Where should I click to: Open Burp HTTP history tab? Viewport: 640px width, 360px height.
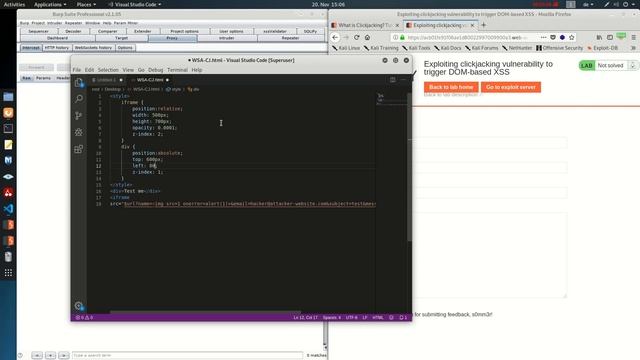tap(57, 48)
